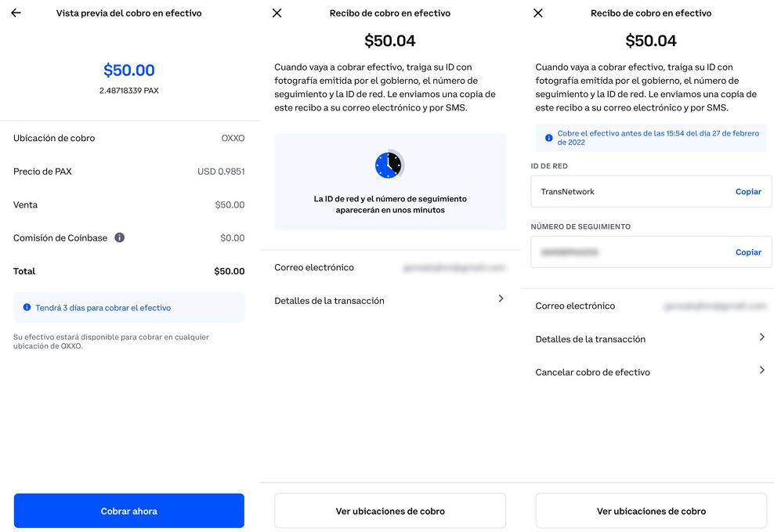Tap the info icon beside Tendrá 3 días
Screen dimensions: 774x532
(27, 307)
